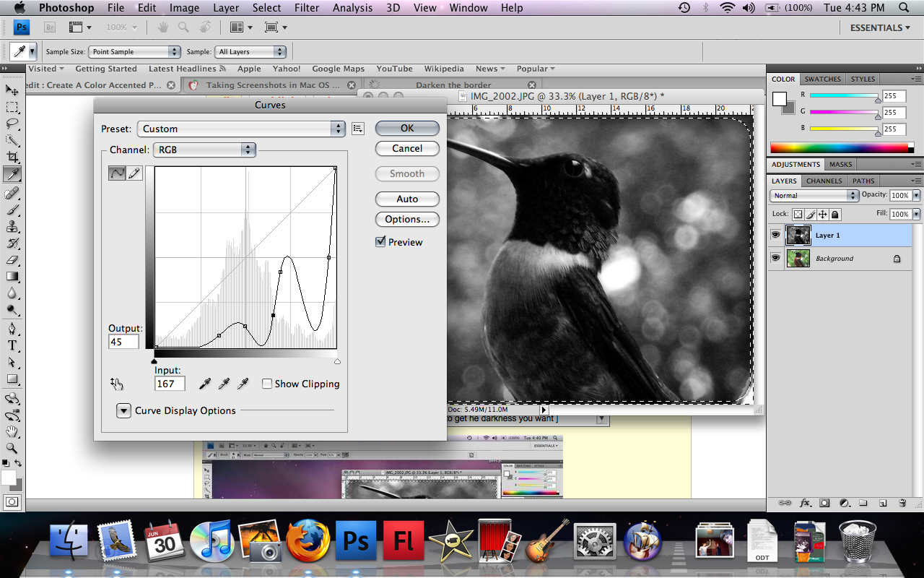The image size is (924, 578).
Task: Click the Options... button in Curves
Action: point(407,219)
